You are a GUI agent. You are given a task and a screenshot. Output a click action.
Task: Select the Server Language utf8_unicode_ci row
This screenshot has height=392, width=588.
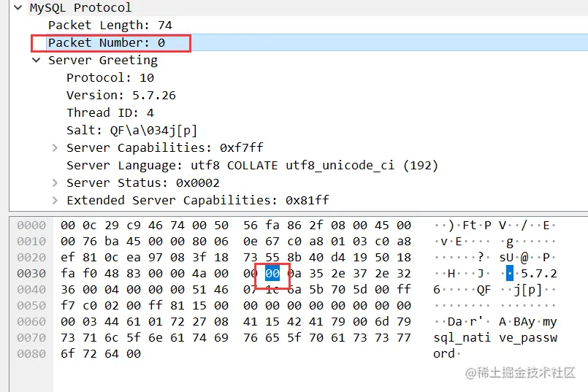(252, 165)
